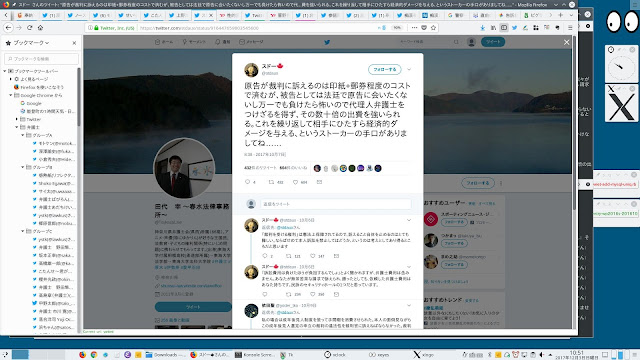The height and width of the screenshot is (360, 640).
Task: Open the Firefox を使いこなそう bookmark
Action: [x=38, y=87]
